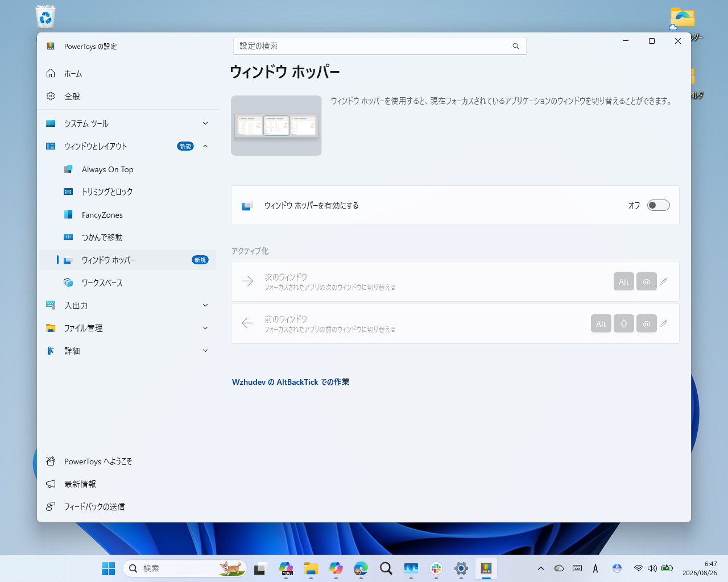Click taskbar 検索 box
The height and width of the screenshot is (582, 728).
pyautogui.click(x=185, y=568)
